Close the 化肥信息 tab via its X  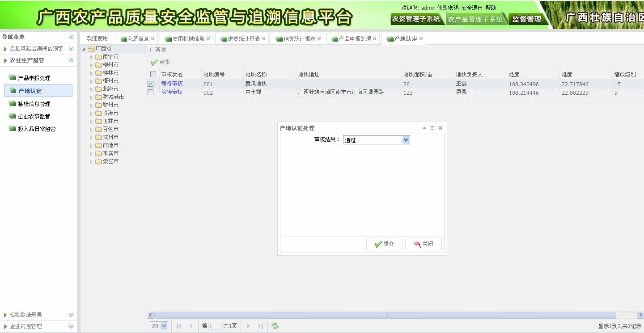click(x=153, y=39)
